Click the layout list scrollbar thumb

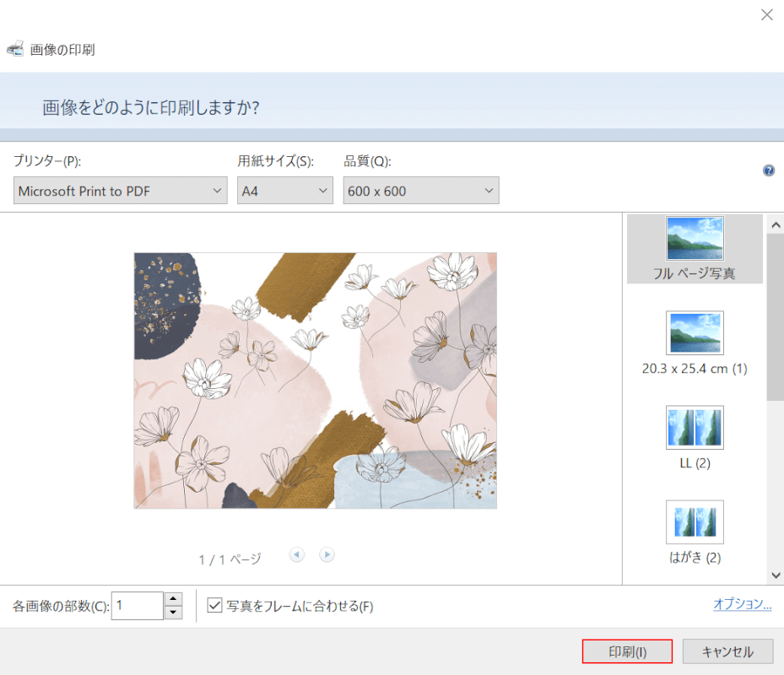click(776, 317)
